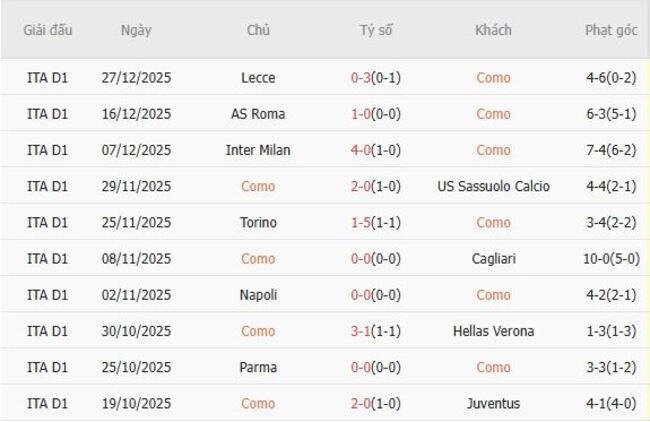Click the Giải đấu column header
This screenshot has width=650, height=422.
click(48, 30)
